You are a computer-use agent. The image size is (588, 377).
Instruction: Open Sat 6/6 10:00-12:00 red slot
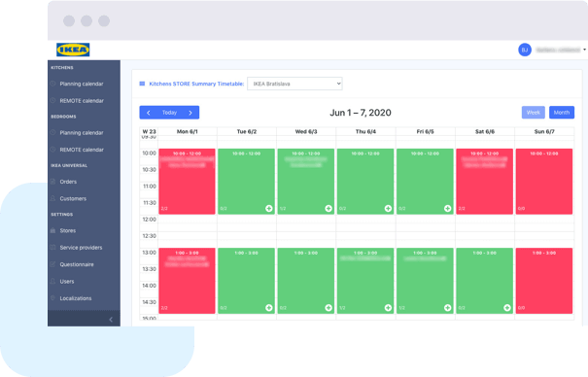[x=485, y=182]
